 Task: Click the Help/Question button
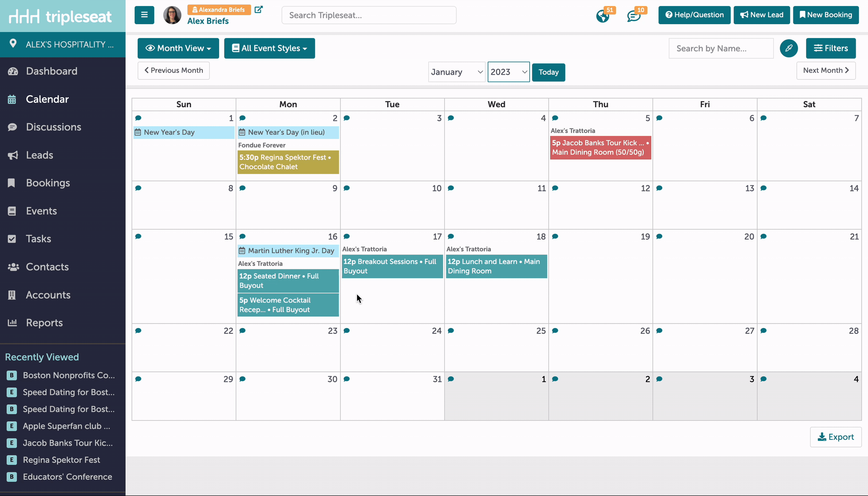694,15
